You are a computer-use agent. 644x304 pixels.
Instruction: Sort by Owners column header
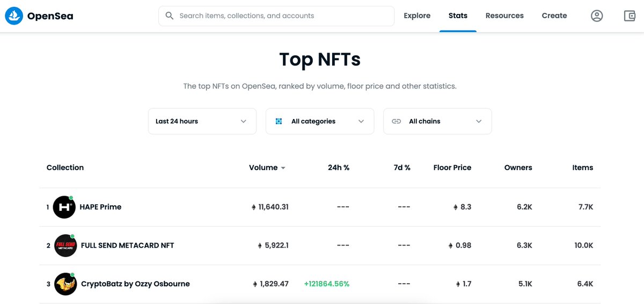(x=518, y=168)
